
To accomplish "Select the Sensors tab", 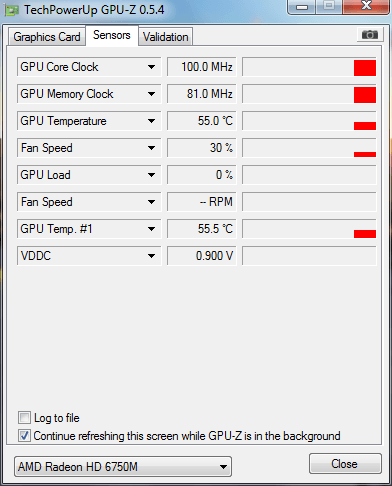I will [x=112, y=35].
